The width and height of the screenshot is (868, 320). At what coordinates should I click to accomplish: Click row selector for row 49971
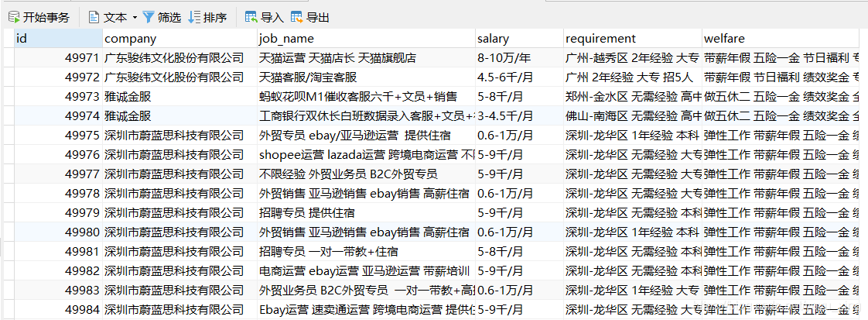tap(9, 57)
